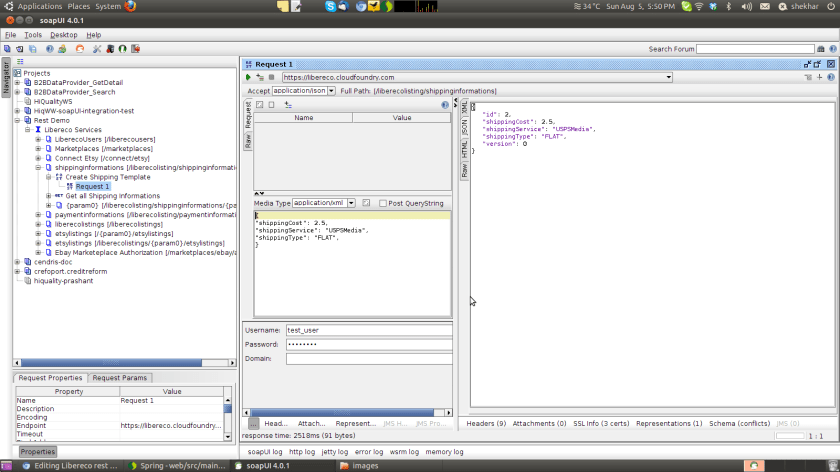Open the online help icon in main toolbar
This screenshot has width=840, height=472.
click(50, 48)
